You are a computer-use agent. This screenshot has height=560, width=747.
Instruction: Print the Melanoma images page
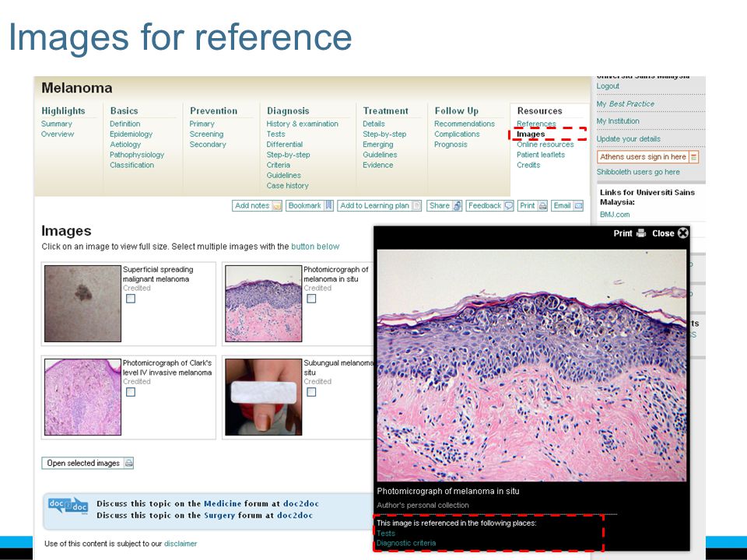point(532,205)
